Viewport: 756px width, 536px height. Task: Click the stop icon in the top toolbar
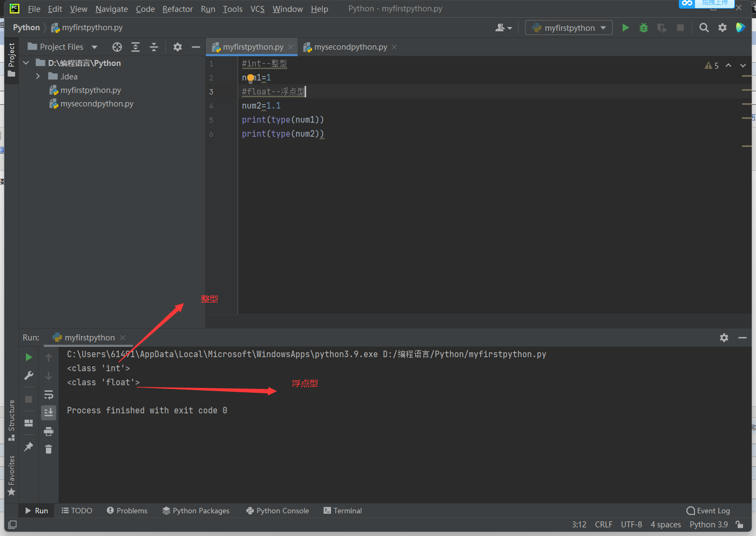pos(680,28)
